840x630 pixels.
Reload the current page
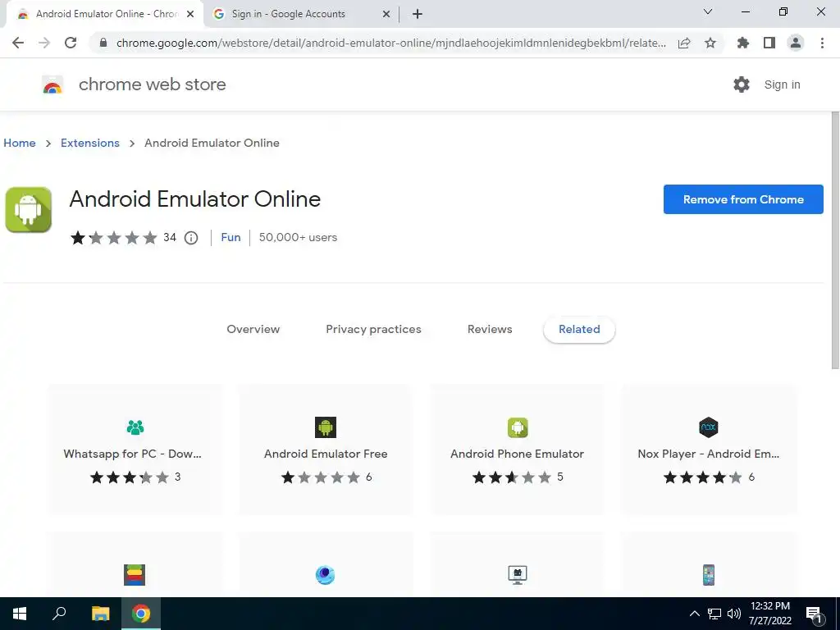pos(71,43)
